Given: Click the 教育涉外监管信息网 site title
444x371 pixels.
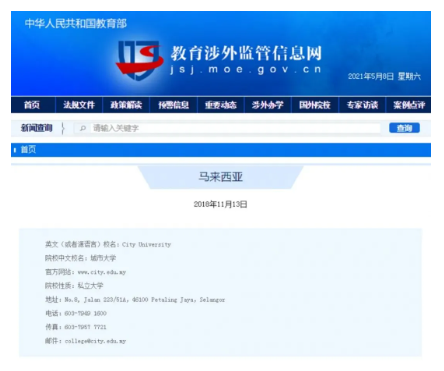Looking at the screenshot, I should click(246, 53).
